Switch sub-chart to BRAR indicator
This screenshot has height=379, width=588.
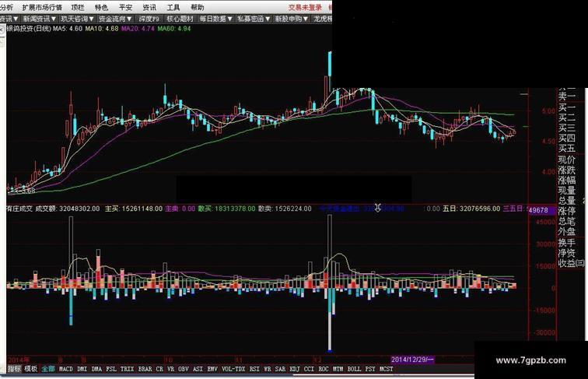coord(145,369)
